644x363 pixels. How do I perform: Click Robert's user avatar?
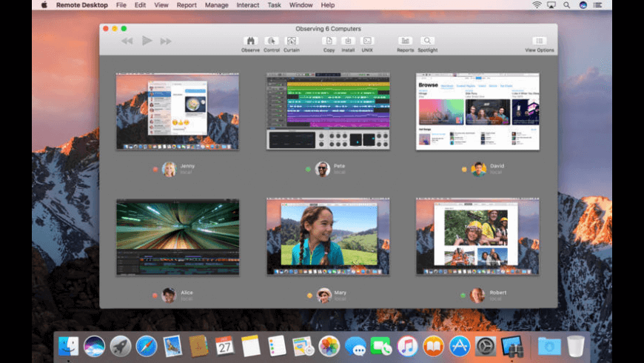(x=477, y=295)
